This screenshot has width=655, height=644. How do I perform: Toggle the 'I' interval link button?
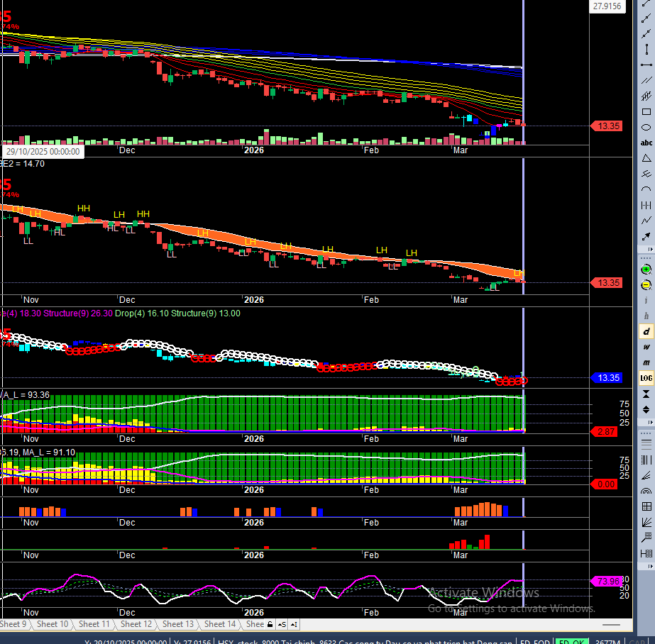[x=294, y=624]
